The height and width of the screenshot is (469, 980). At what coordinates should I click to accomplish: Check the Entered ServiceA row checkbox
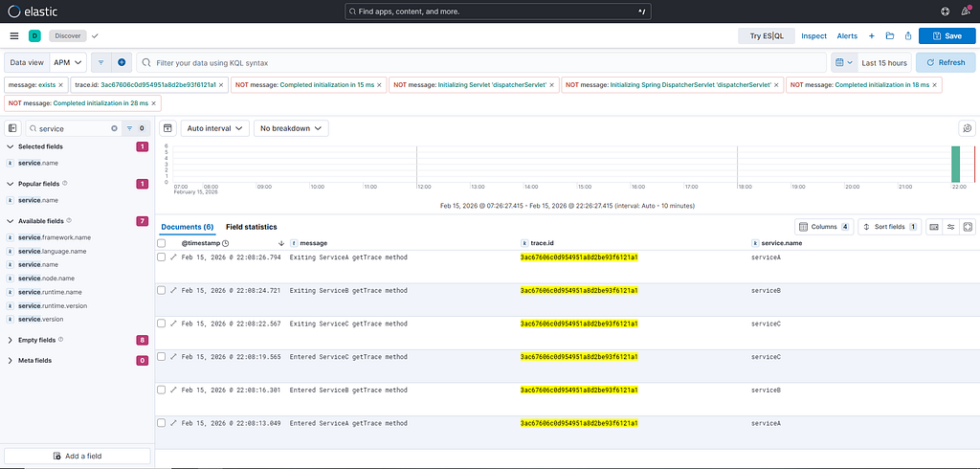[161, 423]
